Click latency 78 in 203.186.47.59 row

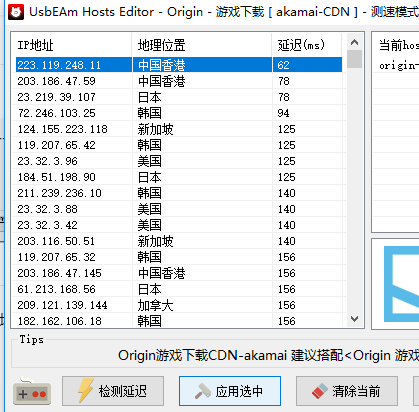(x=283, y=81)
